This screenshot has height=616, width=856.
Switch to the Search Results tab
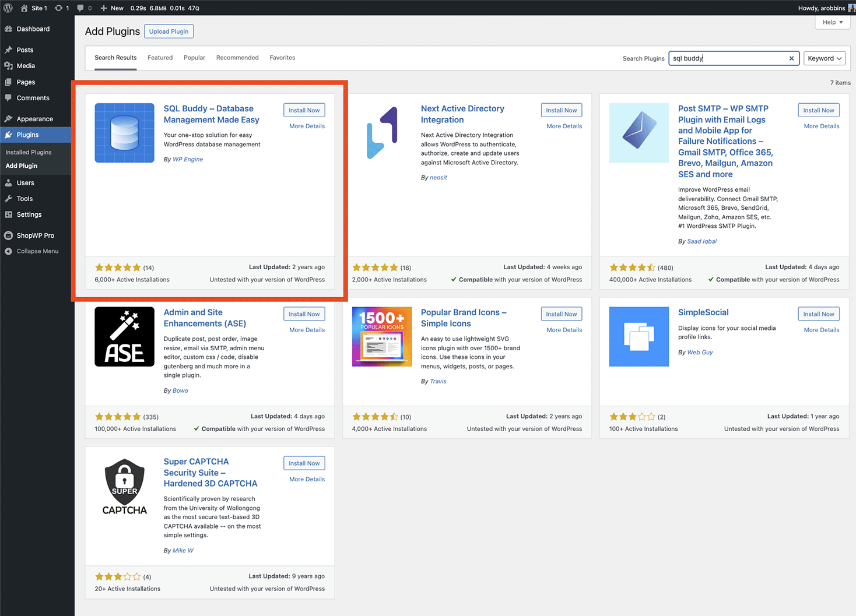tap(115, 58)
